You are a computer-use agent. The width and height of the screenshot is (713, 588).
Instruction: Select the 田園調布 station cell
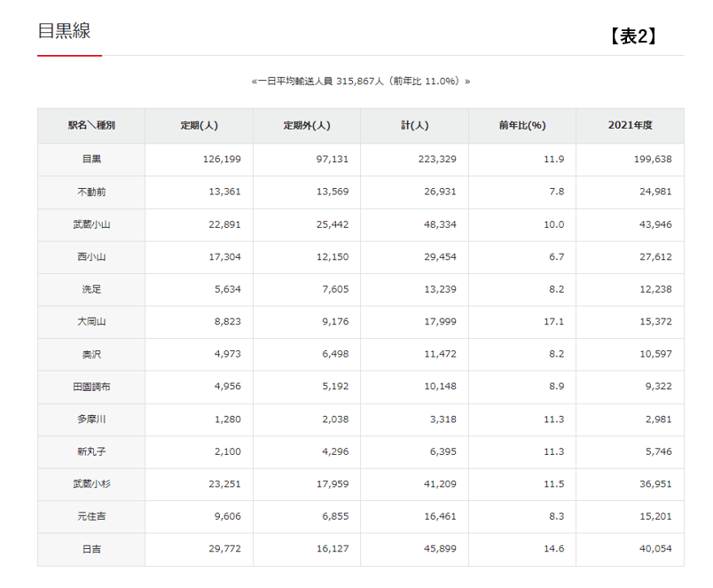click(x=91, y=387)
